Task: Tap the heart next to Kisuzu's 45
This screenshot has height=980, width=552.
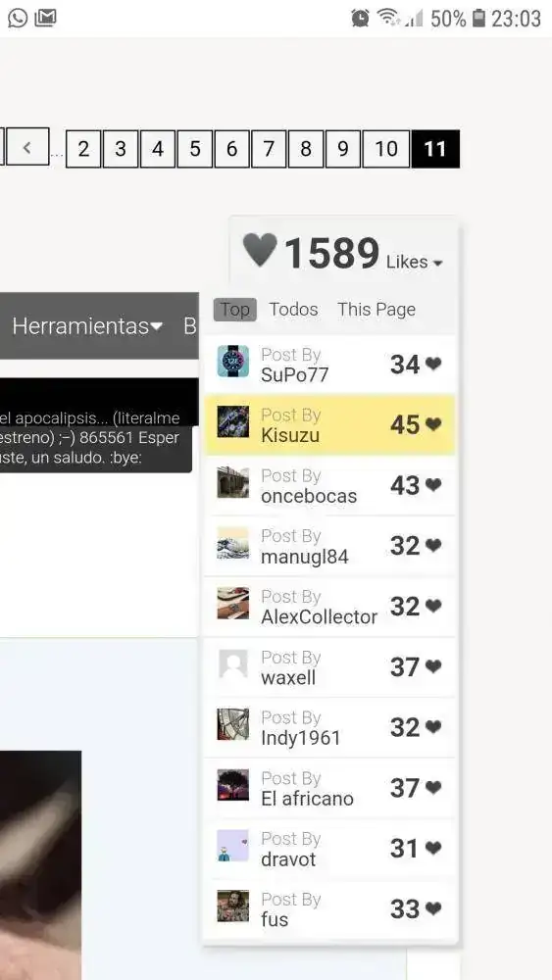Action: [x=433, y=424]
